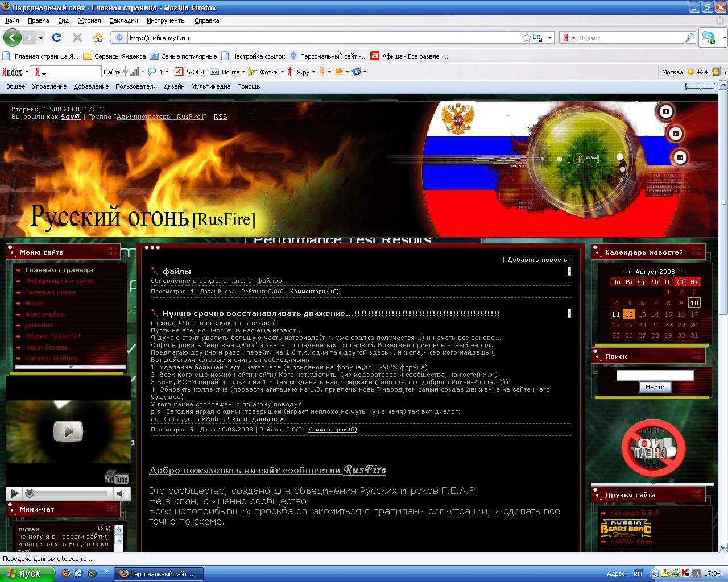
Task: Open the Home page icon
Action: point(98,38)
